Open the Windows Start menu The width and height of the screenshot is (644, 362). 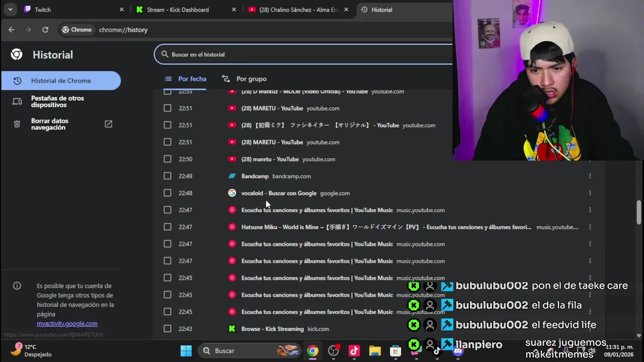pos(186,350)
